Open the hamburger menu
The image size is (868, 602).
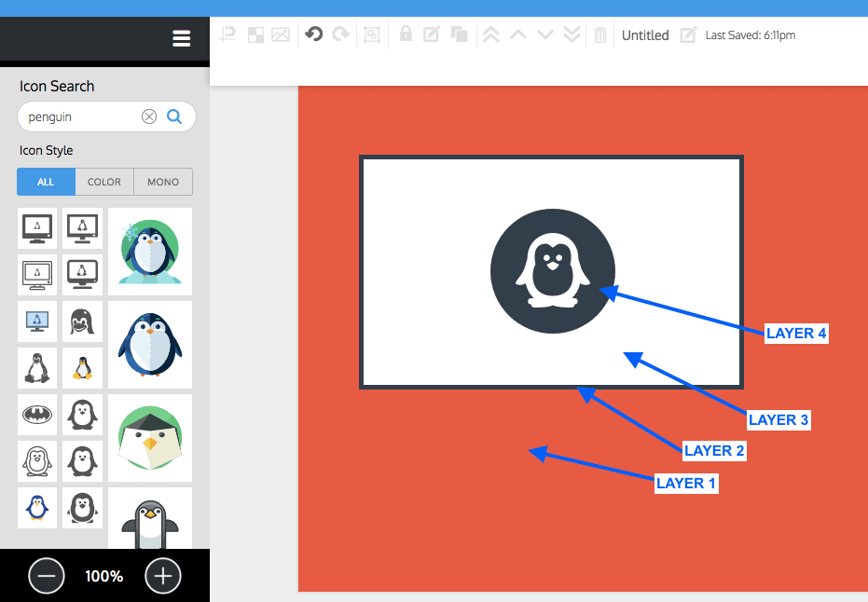182,38
